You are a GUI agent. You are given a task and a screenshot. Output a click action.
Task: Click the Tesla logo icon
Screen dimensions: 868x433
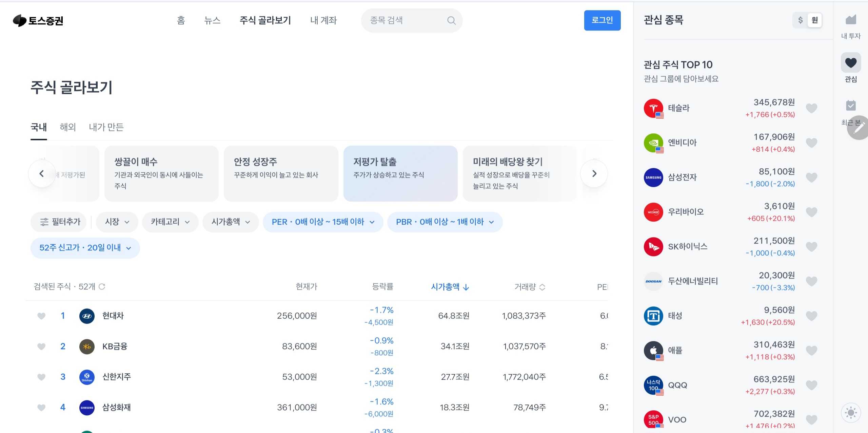tap(653, 108)
